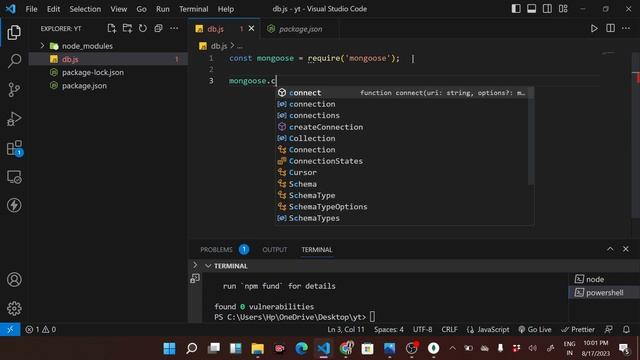The height and width of the screenshot is (360, 640).
Task: Open the Selection menu
Action: 85,9
